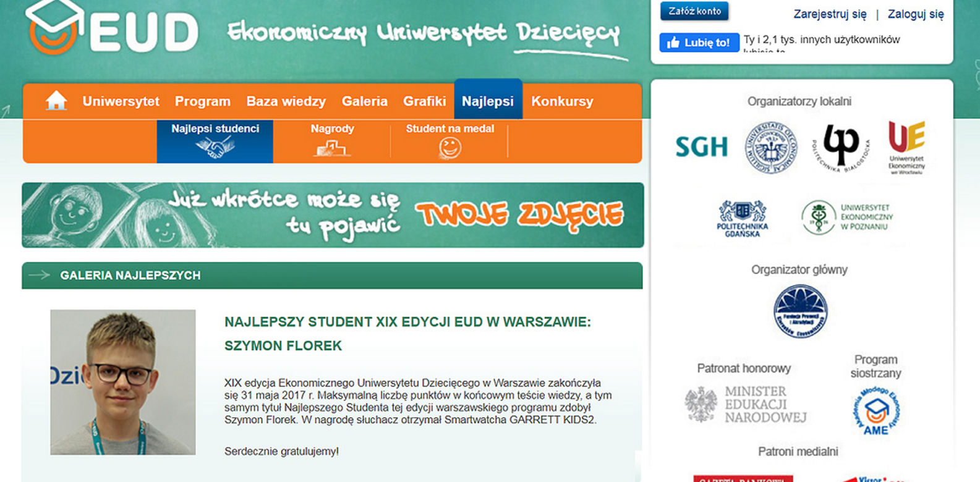Viewport: 980px width, 482px height.
Task: Open the Zaloguj się link
Action: 916,14
